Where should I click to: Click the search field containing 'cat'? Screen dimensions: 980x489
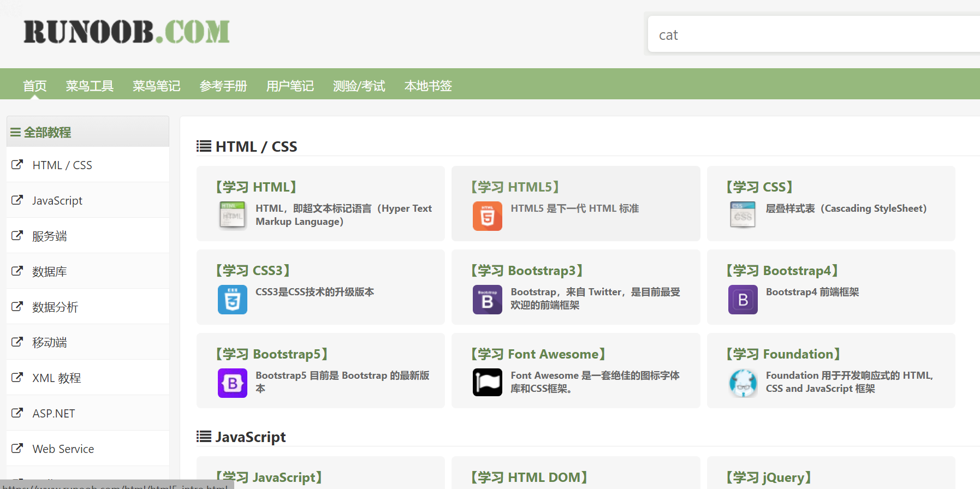click(x=813, y=34)
